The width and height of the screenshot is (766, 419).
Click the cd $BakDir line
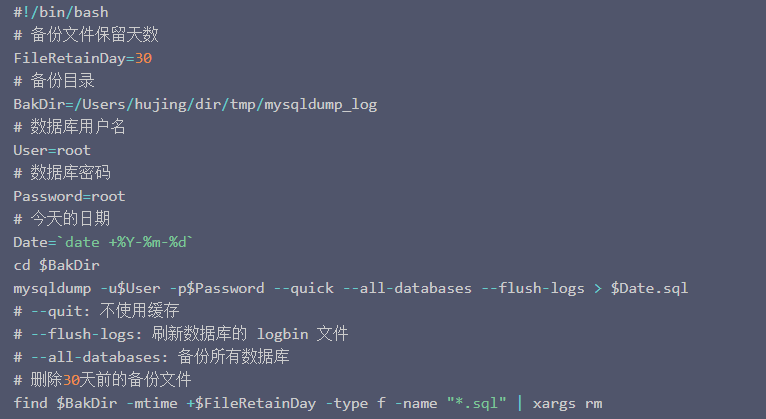(56, 265)
